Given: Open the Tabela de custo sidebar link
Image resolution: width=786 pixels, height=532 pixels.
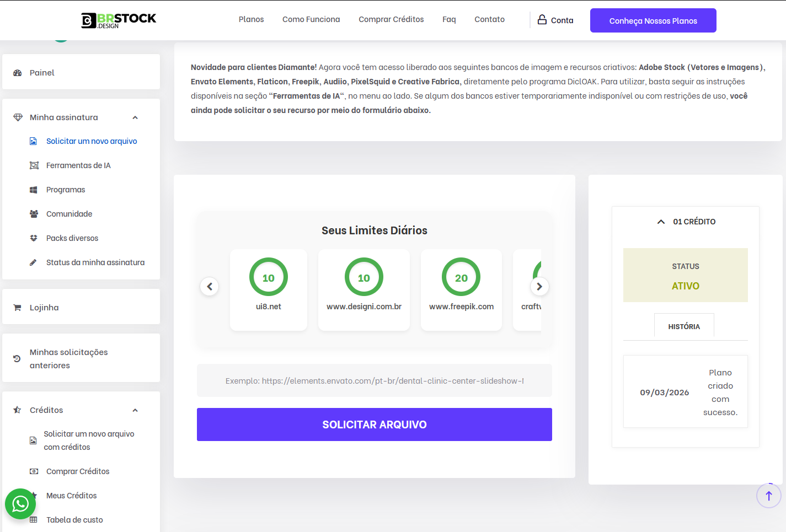Looking at the screenshot, I should click(74, 520).
